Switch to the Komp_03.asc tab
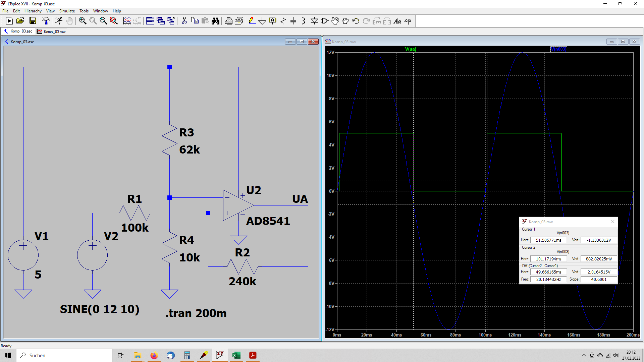This screenshot has height=362, width=644. 18,31
